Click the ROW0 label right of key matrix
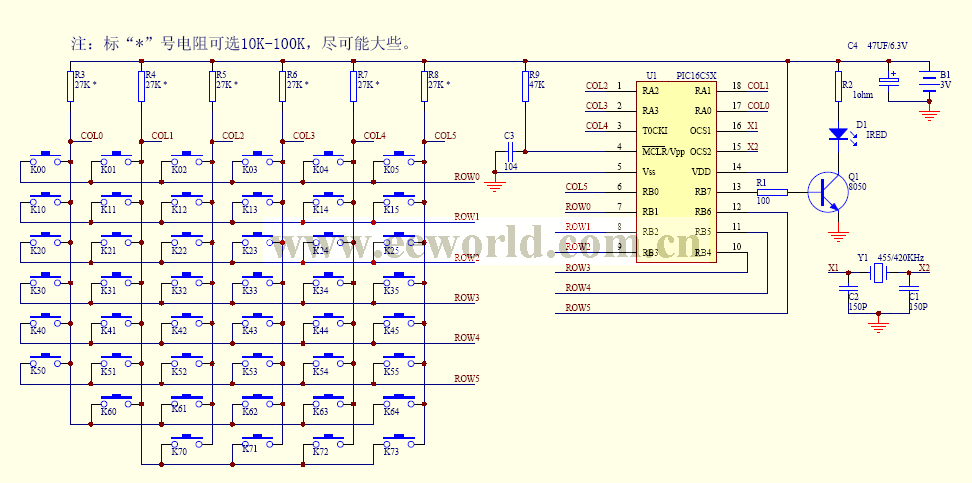972x483 pixels. tap(467, 177)
